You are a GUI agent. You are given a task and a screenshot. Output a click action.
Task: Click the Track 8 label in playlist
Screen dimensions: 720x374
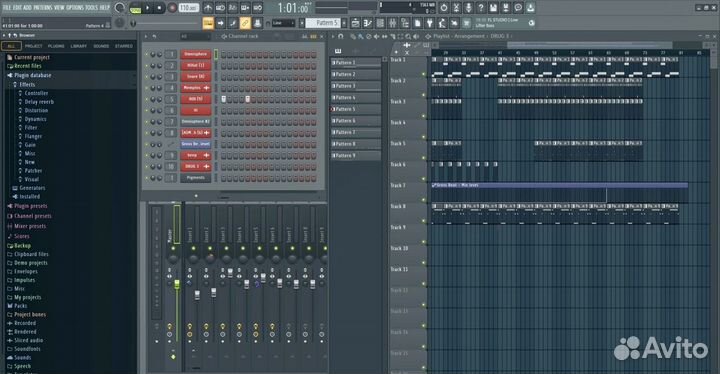click(x=398, y=207)
